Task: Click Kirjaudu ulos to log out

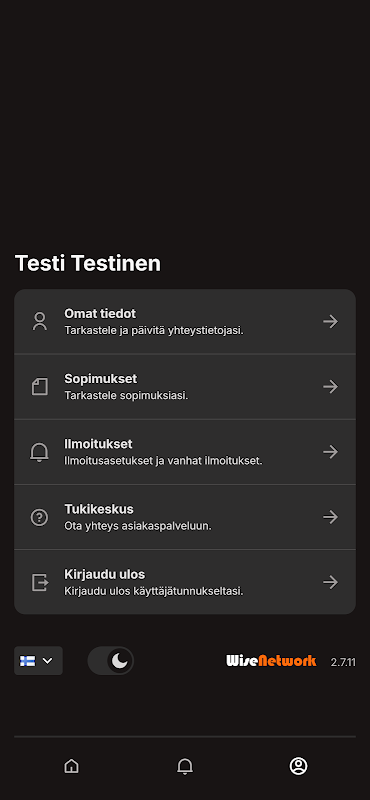Action: point(185,582)
